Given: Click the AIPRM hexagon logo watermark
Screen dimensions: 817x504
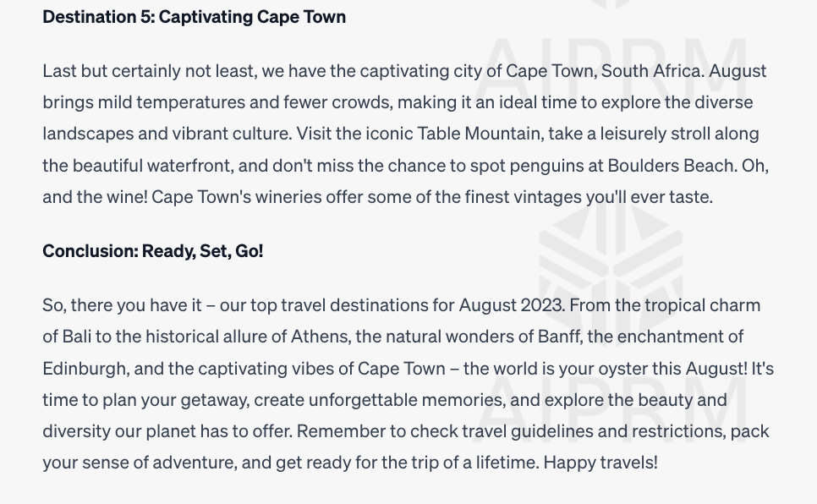Looking at the screenshot, I should coord(611,275).
